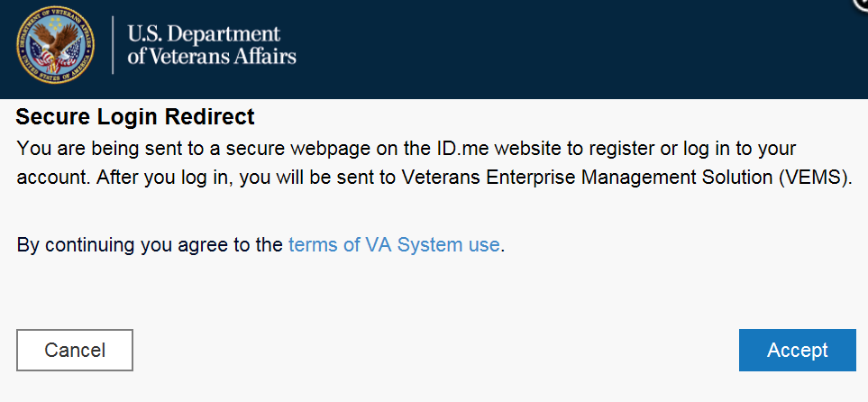This screenshot has height=402, width=868.
Task: Click the 'You are being sent' sentence start
Action: 91,148
